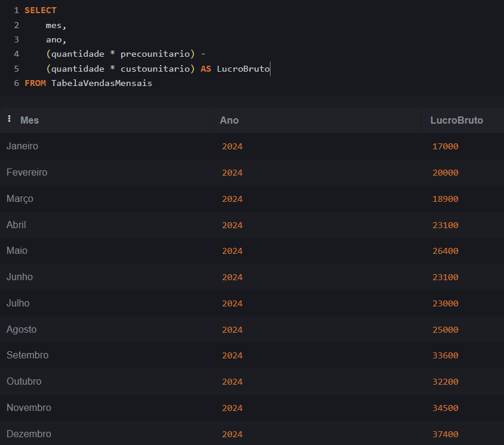Select the 2024 year cell in Dezembro row
504x445 pixels.
pos(232,434)
